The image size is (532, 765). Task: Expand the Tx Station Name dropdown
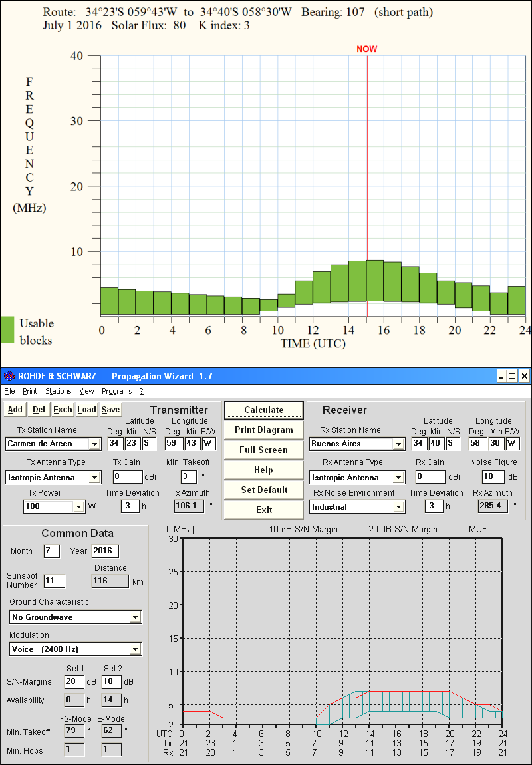[x=94, y=444]
